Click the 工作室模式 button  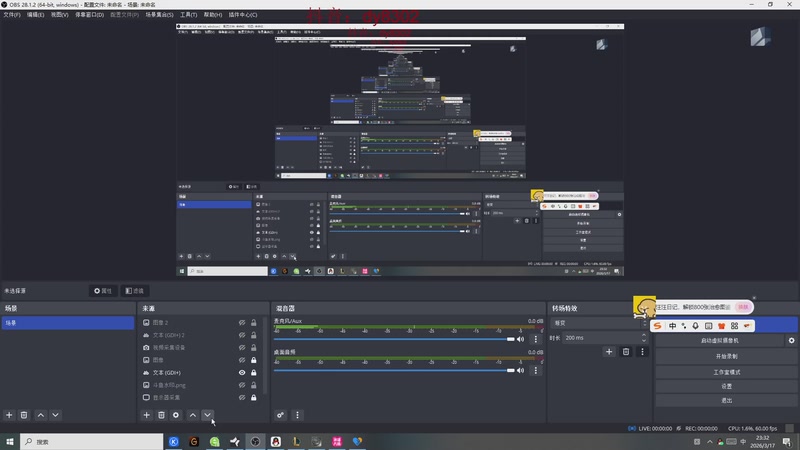click(x=726, y=372)
